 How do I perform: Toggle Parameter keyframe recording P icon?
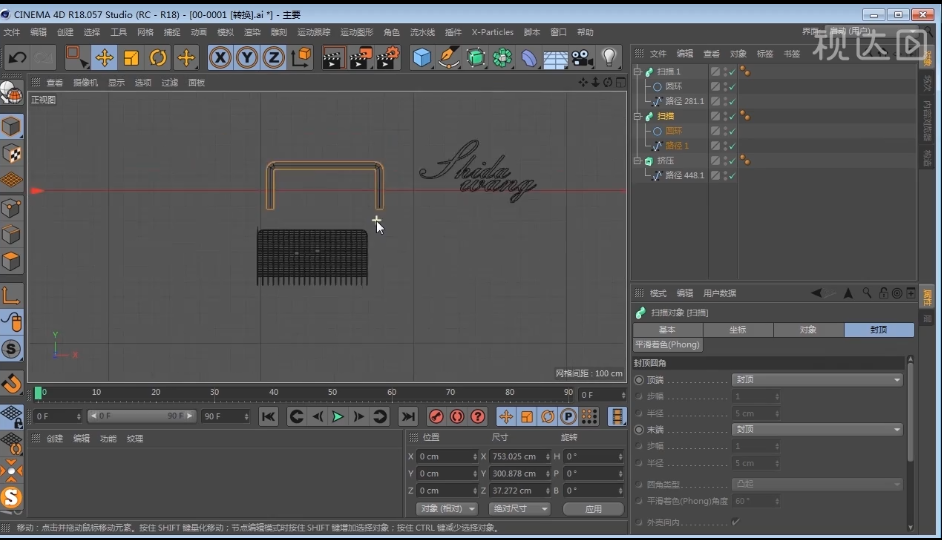[568, 416]
